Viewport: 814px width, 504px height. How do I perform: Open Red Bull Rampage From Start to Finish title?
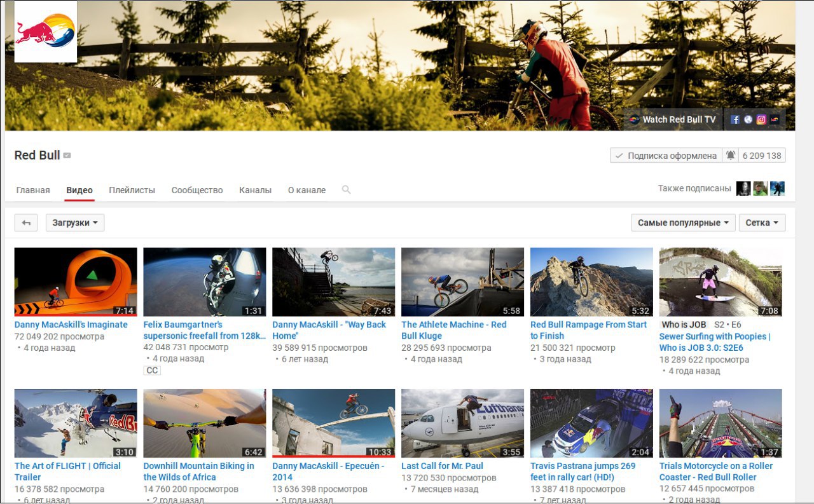pos(589,330)
